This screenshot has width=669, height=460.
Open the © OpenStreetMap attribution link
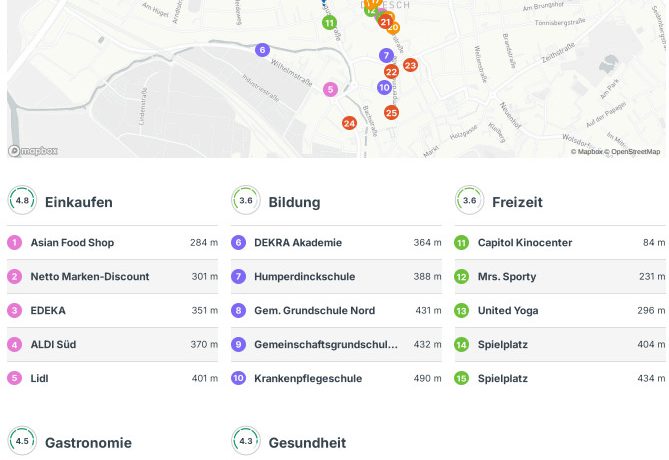pos(632,151)
